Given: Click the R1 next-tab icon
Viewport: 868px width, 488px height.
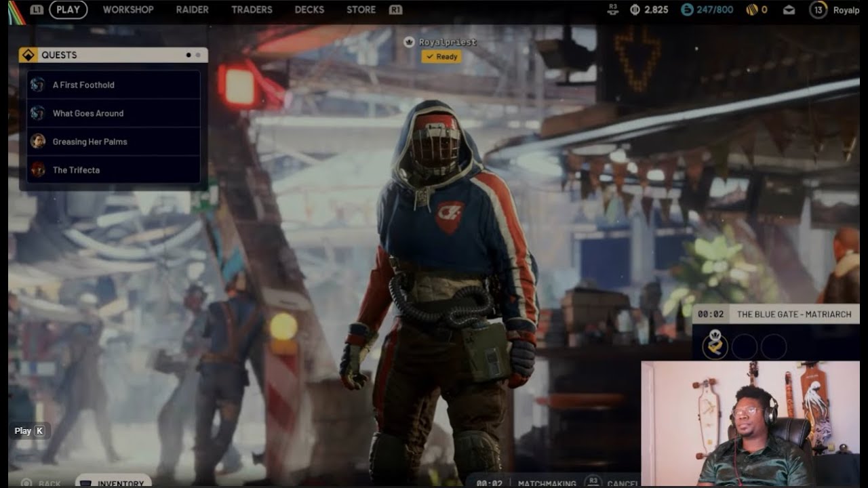Looking at the screenshot, I should tap(395, 9).
